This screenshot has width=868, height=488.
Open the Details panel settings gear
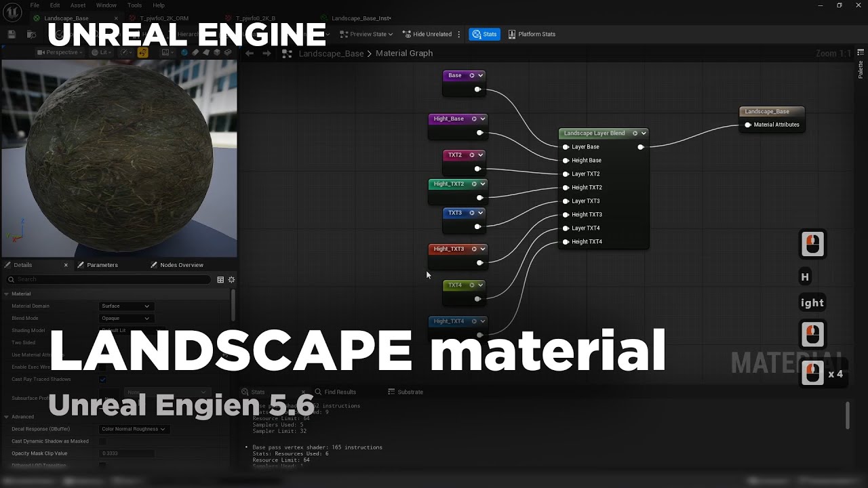(x=231, y=279)
